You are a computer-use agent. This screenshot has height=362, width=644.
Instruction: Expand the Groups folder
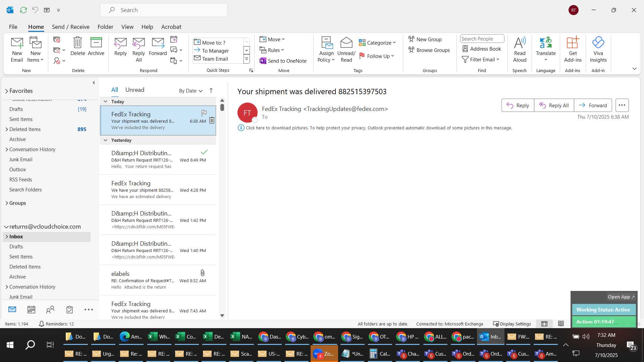tap(6, 203)
